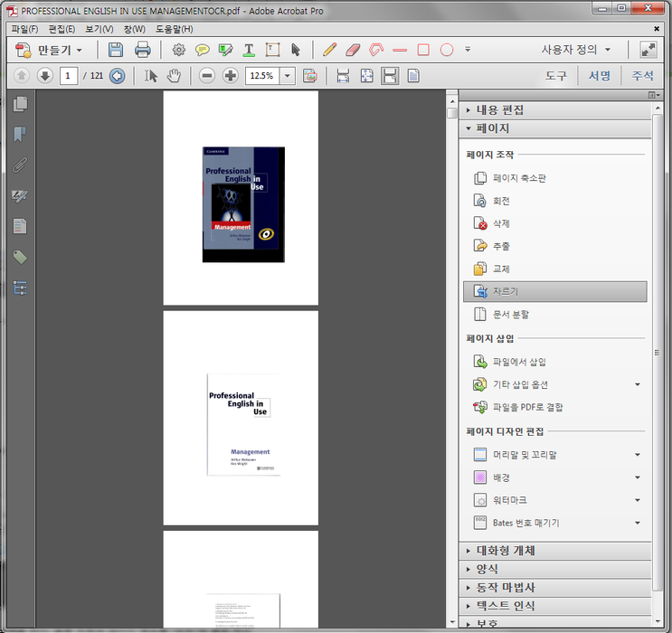672x633 pixels.
Task: Open 기타 삽입 옵션 dropdown arrow
Action: point(638,384)
